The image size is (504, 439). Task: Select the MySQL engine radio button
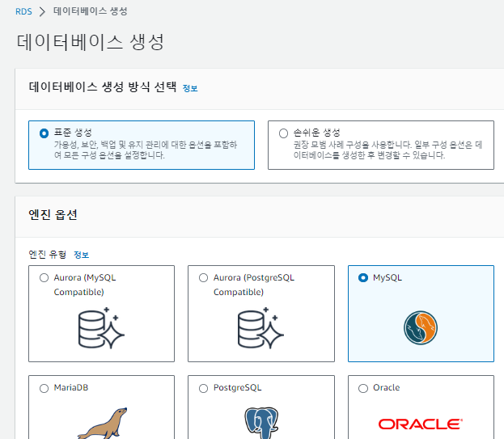point(363,278)
